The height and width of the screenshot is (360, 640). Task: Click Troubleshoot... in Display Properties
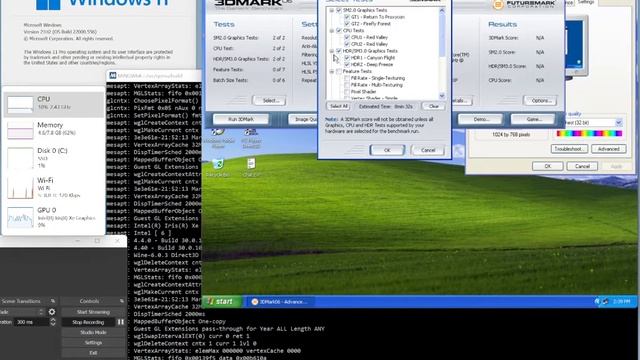coord(569,149)
